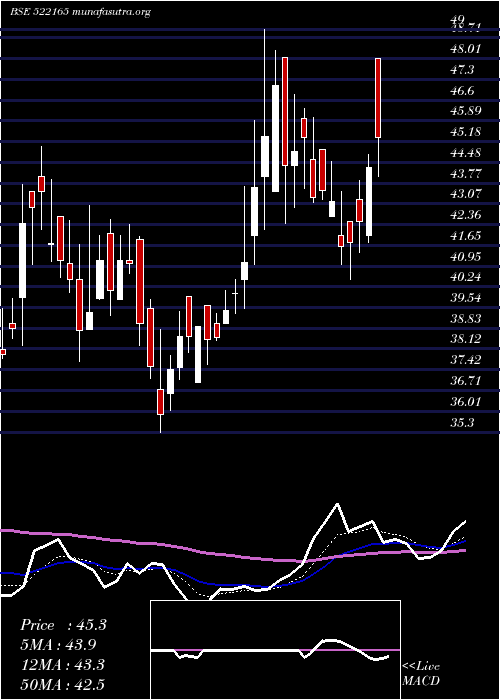Select the 38.83 price axis label
Viewport: 500px width, 700px height.
click(466, 319)
